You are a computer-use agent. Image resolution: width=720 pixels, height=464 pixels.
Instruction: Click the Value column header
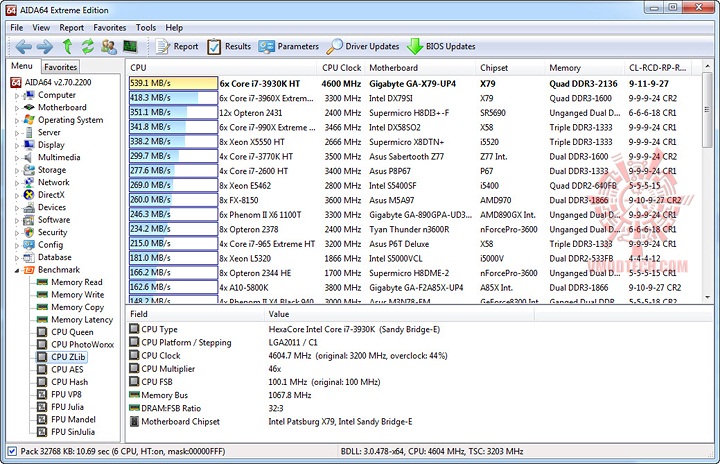pos(399,314)
